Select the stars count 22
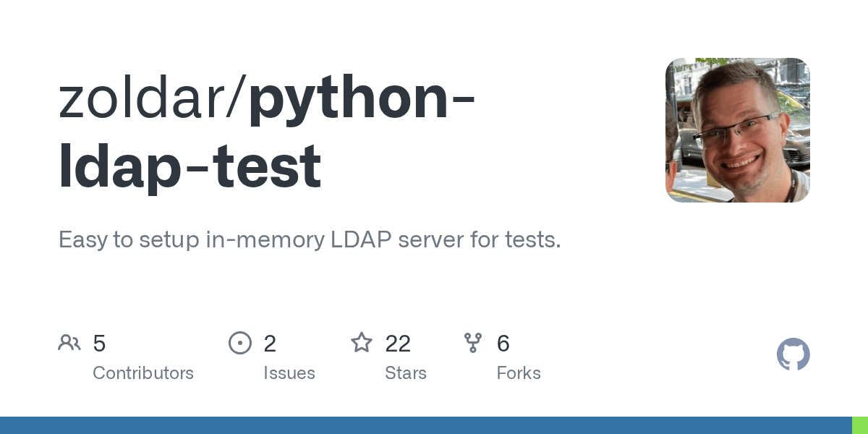 [398, 344]
